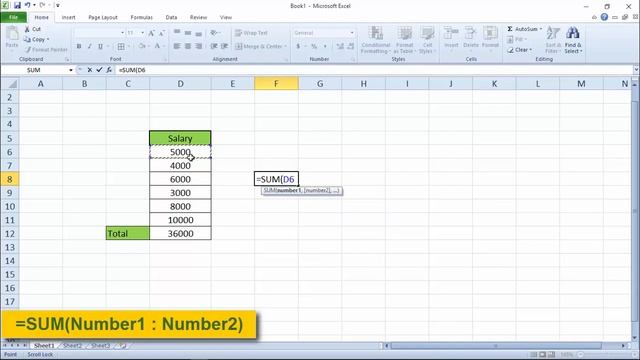
Task: Click Save in Quick Access Toolbar
Action: click(17, 5)
